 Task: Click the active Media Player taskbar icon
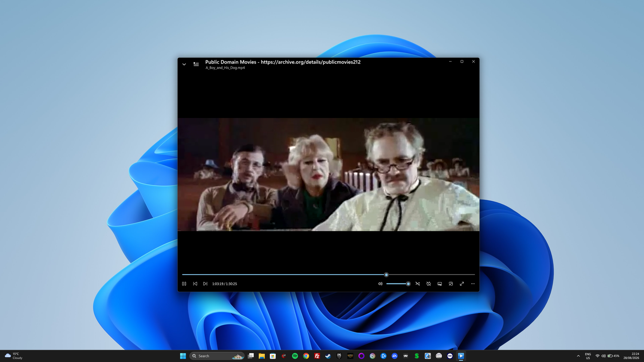pos(461,356)
